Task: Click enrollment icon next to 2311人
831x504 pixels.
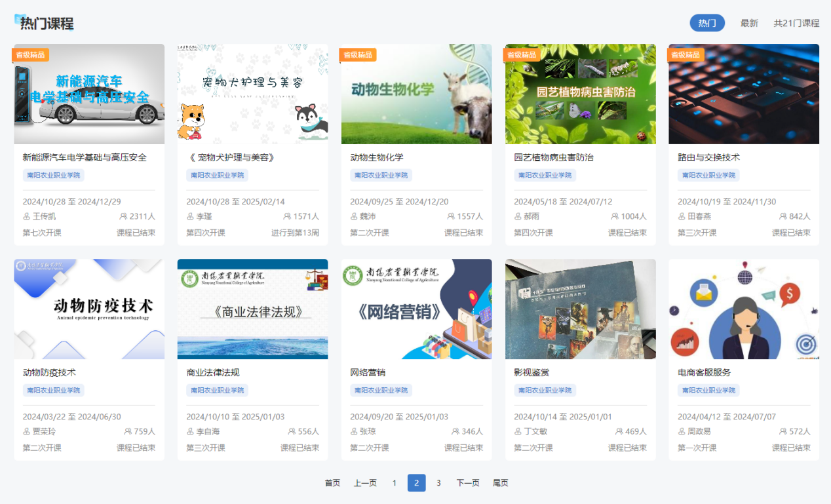Action: coord(123,216)
